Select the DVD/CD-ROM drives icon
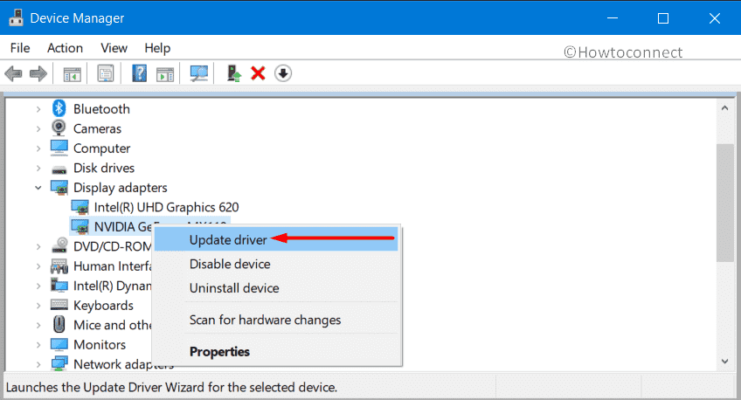741x400 pixels. tap(60, 245)
